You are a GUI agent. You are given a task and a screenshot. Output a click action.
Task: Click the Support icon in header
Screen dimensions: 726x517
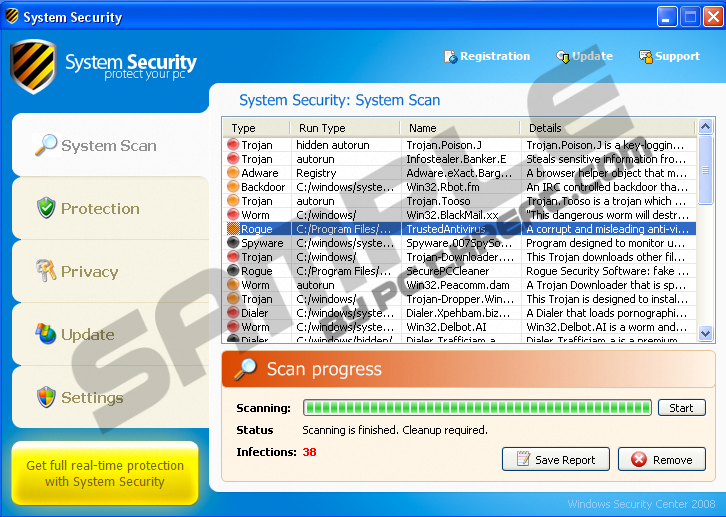[x=645, y=57]
